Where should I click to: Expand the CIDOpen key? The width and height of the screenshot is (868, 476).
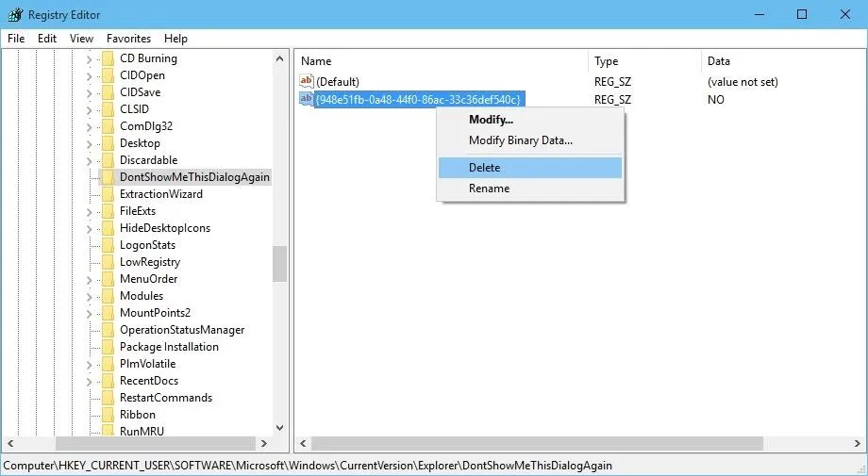tap(89, 75)
